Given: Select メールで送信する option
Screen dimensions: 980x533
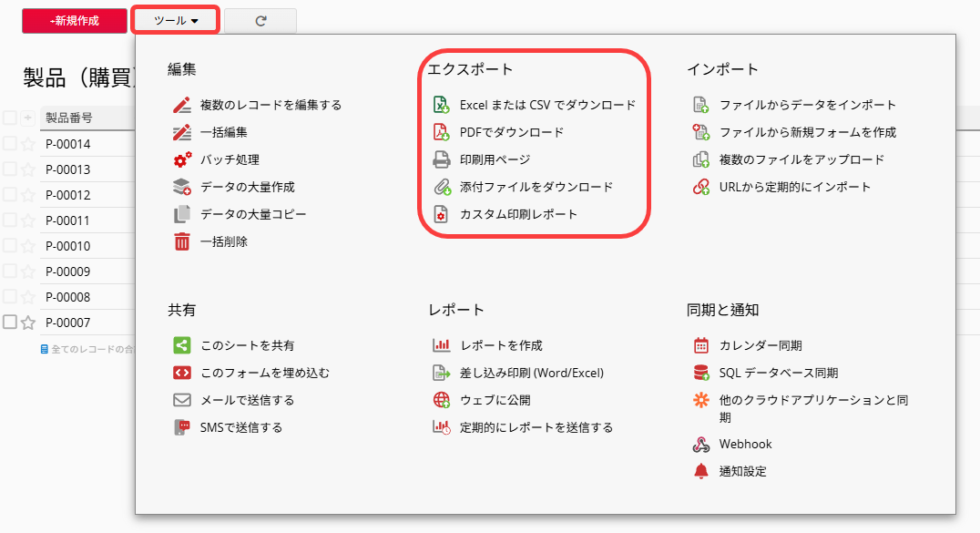Looking at the screenshot, I should [x=247, y=400].
